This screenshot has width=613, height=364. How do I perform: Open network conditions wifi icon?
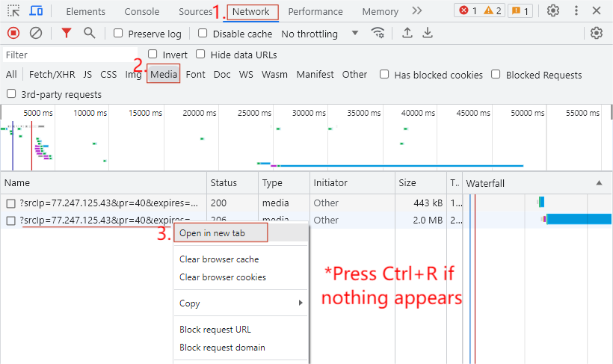[378, 33]
